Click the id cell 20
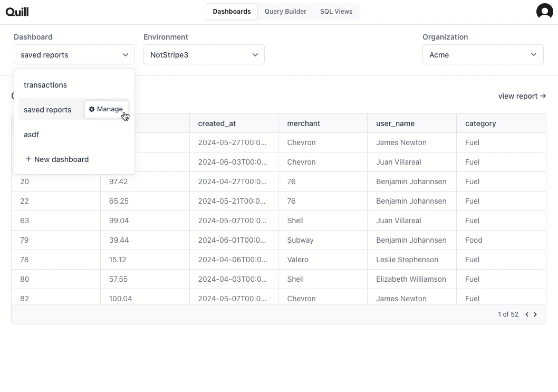 [x=56, y=181]
